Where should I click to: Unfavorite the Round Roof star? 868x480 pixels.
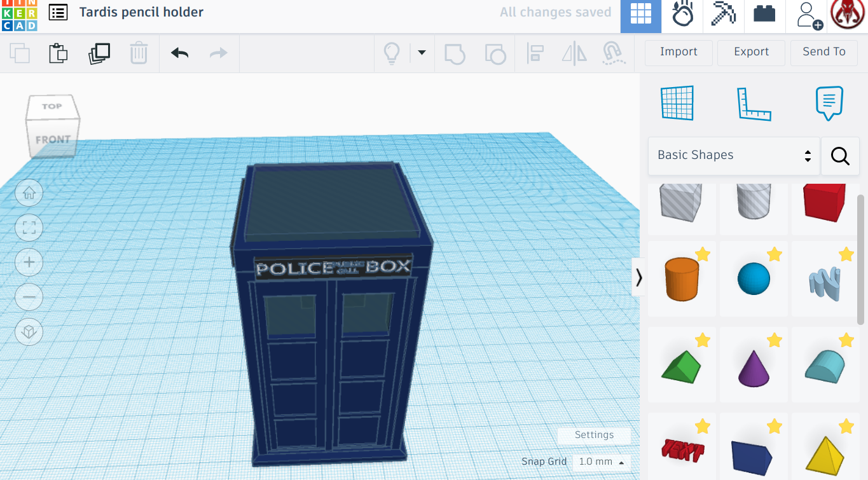tap(846, 340)
